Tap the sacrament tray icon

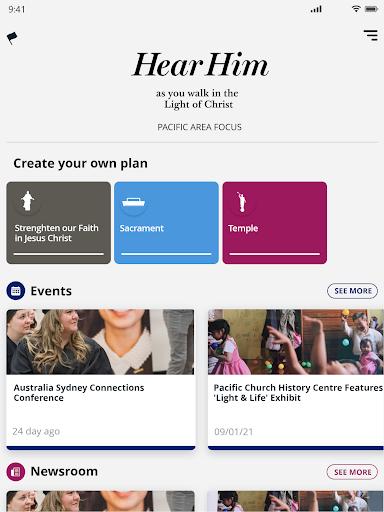pyautogui.click(x=133, y=202)
